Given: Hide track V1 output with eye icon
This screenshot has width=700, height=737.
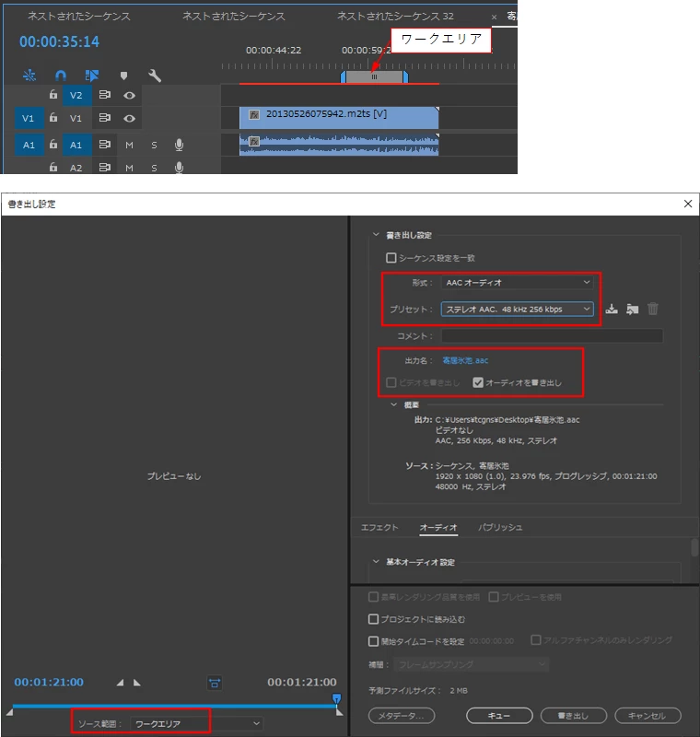Looking at the screenshot, I should (x=129, y=119).
